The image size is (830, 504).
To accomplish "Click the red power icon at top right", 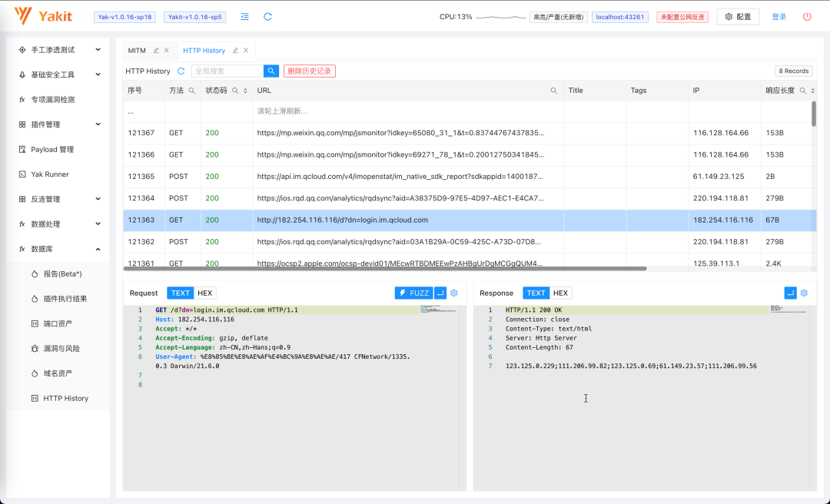I will (807, 16).
